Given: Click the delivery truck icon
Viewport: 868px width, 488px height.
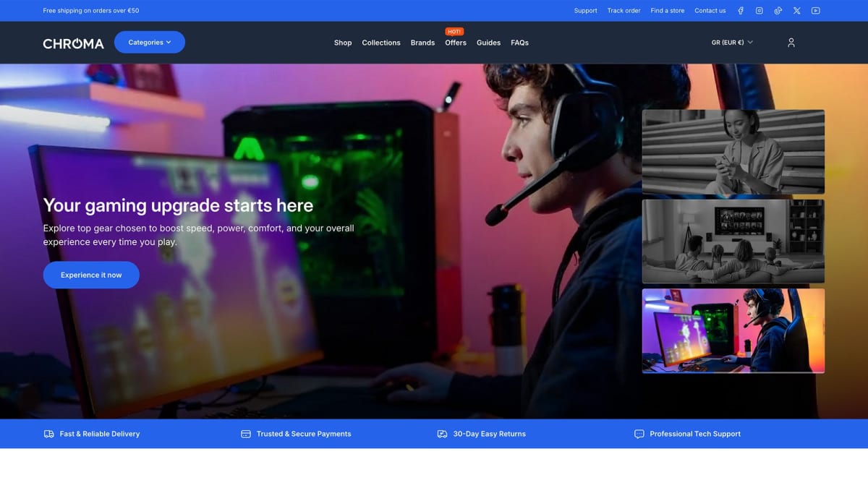Looking at the screenshot, I should click(48, 434).
